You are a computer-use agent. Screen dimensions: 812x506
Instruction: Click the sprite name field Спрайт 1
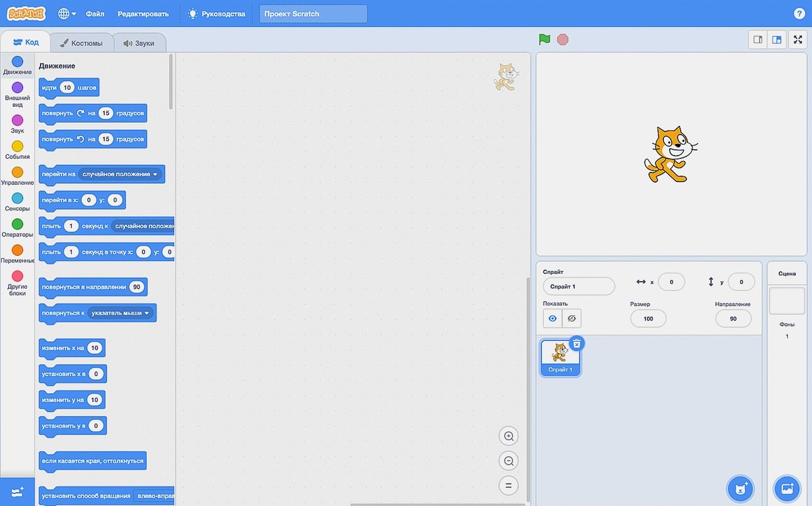pyautogui.click(x=579, y=286)
